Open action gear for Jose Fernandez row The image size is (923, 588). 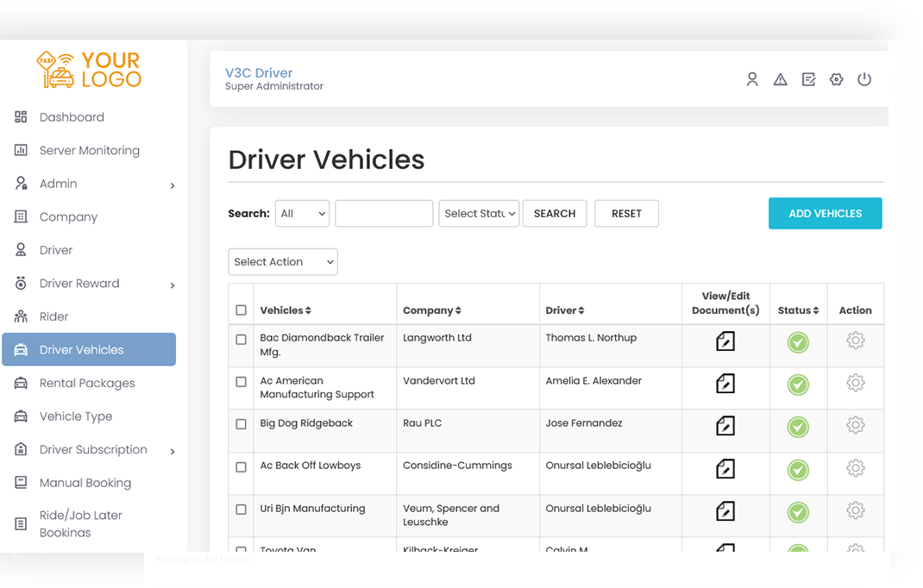(856, 425)
